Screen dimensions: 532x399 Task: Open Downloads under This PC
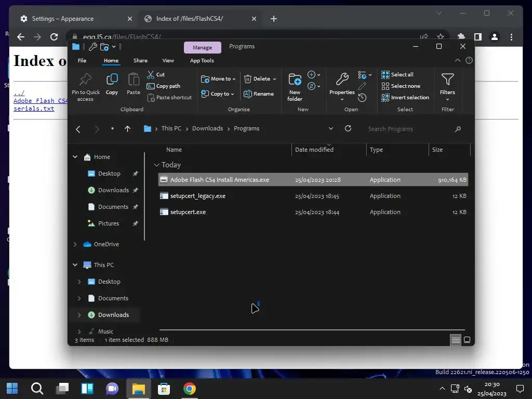(x=113, y=315)
